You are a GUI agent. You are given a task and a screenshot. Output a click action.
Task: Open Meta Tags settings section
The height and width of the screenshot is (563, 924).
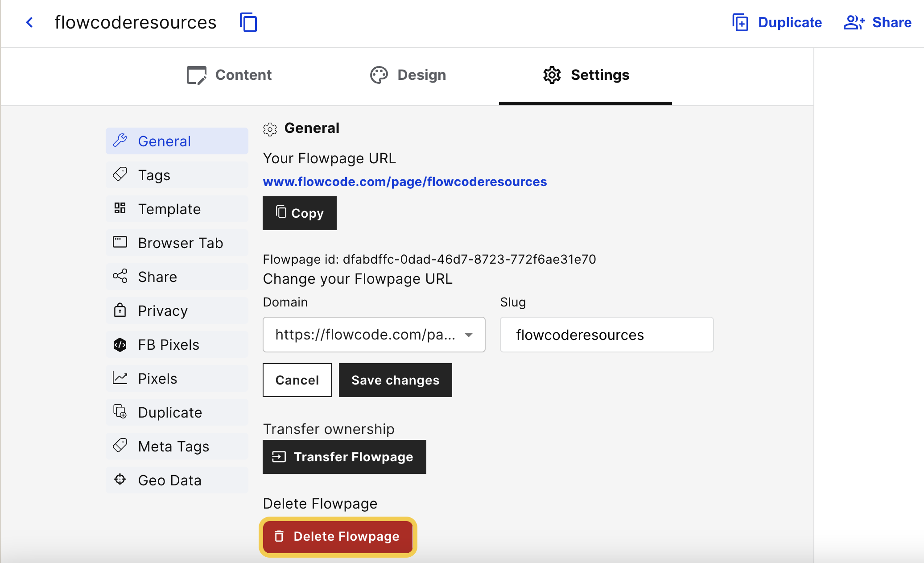(177, 446)
